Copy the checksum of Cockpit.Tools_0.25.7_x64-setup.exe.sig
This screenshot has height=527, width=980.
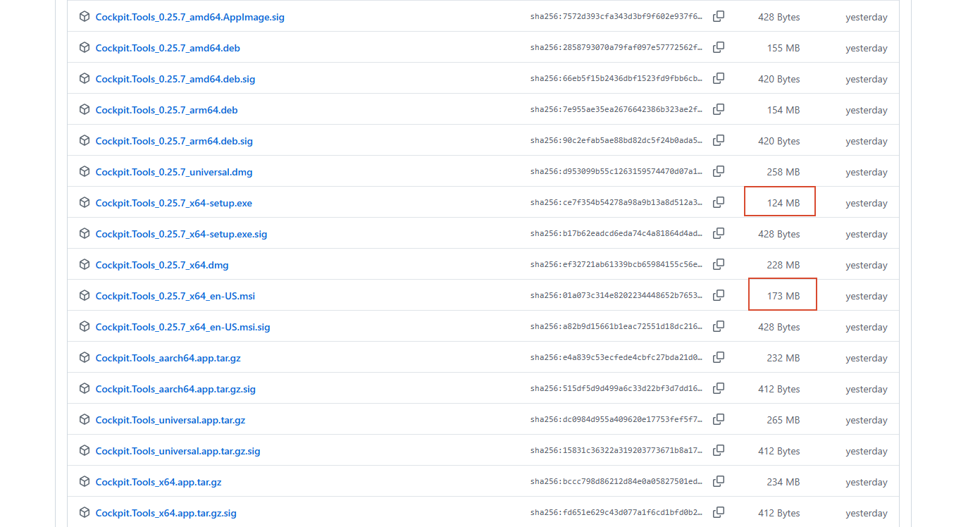click(x=719, y=233)
